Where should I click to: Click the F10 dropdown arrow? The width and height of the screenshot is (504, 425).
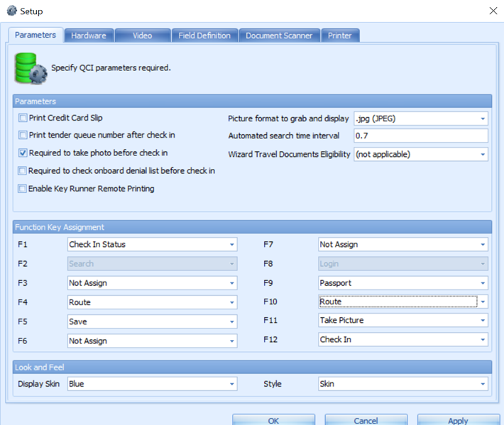tap(483, 302)
